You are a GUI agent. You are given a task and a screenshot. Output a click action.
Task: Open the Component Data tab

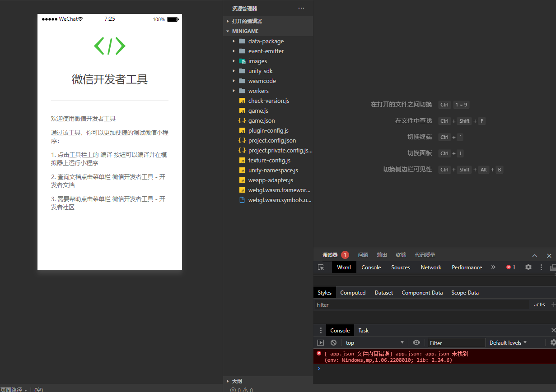coord(422,293)
